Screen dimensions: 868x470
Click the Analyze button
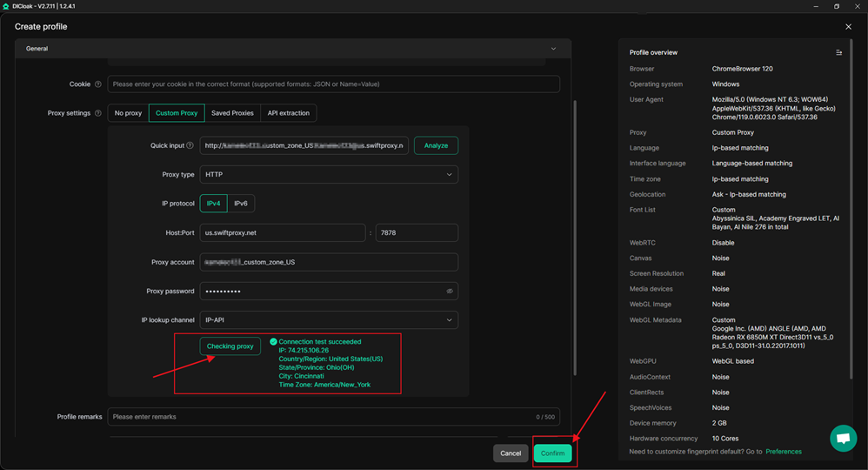coord(436,146)
